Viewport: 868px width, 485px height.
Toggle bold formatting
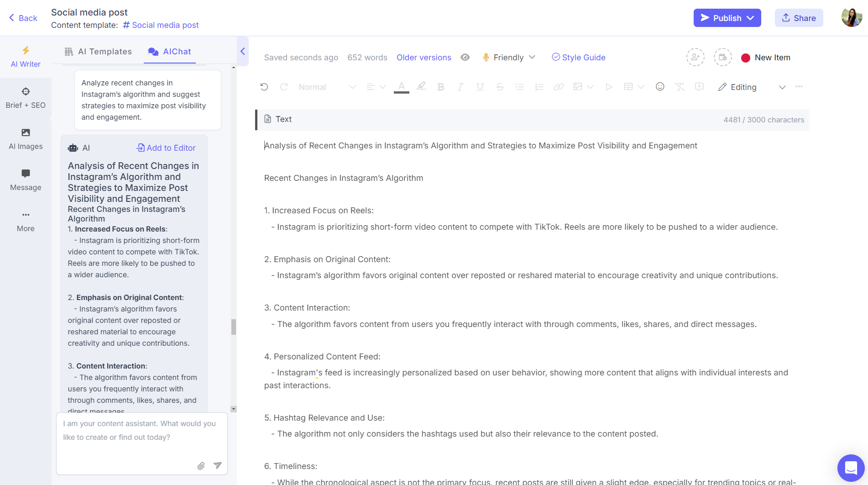click(x=441, y=87)
